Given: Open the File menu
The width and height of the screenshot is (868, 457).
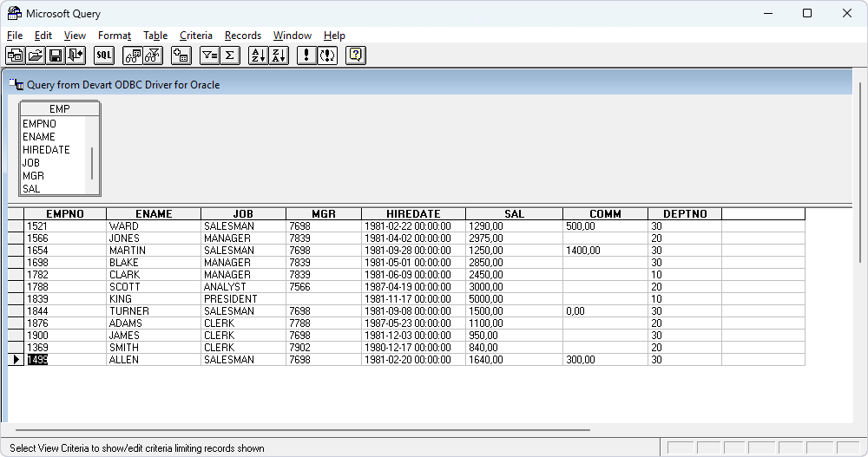Looking at the screenshot, I should point(15,36).
